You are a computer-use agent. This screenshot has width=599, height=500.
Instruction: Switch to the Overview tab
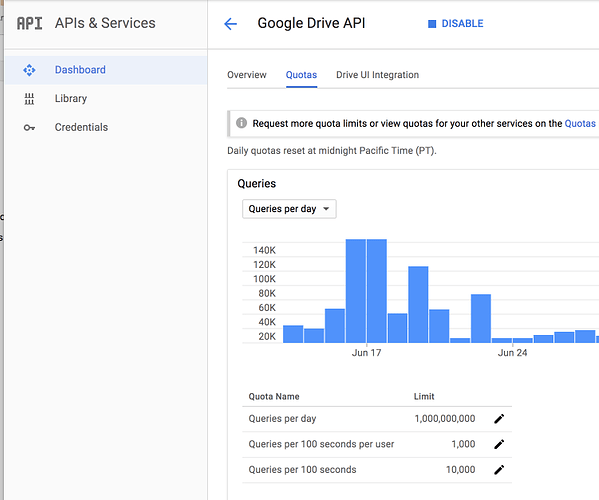pyautogui.click(x=247, y=75)
